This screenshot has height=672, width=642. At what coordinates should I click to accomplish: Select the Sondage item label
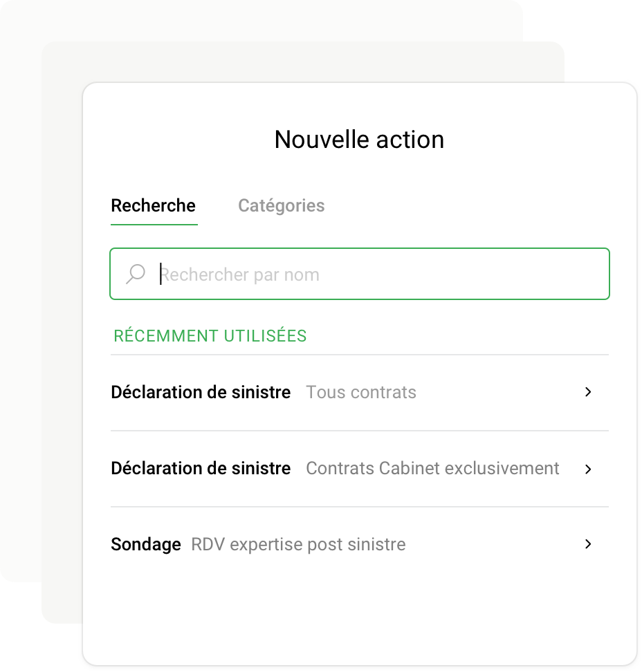coord(145,544)
